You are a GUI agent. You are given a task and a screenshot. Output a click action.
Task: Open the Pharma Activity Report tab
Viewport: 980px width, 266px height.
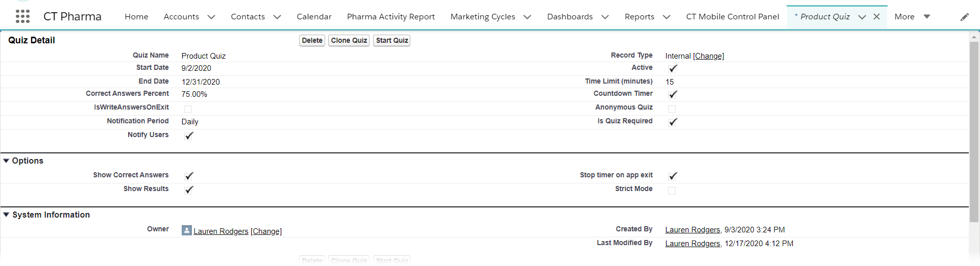pos(390,17)
